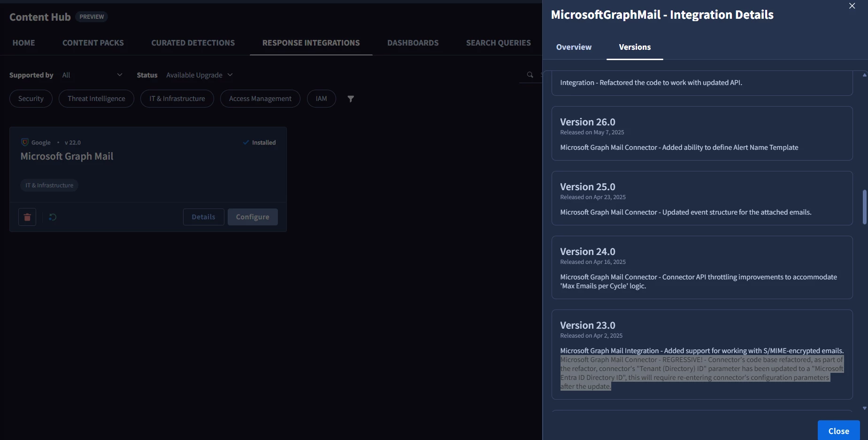Click the Details button
Image resolution: width=868 pixels, height=440 pixels.
[x=203, y=217]
